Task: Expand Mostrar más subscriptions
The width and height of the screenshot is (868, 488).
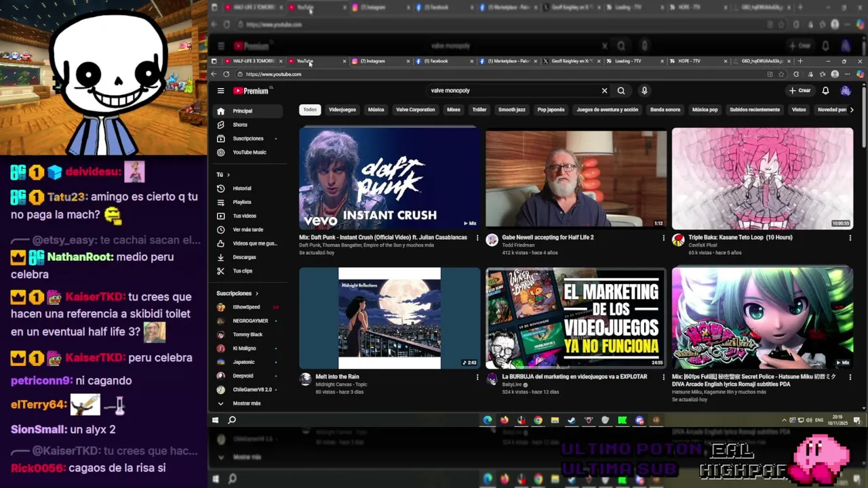Action: [247, 403]
